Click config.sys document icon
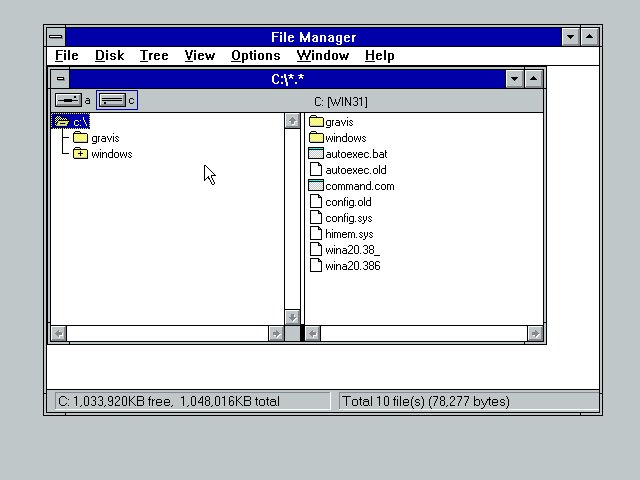The width and height of the screenshot is (640, 480). 316,218
